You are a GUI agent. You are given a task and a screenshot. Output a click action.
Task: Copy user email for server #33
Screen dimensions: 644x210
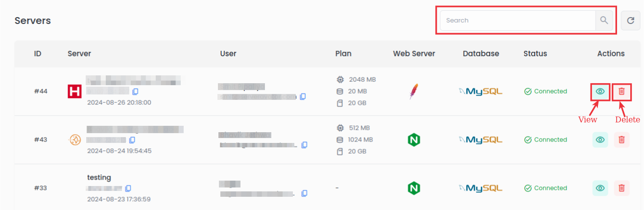[x=304, y=193]
